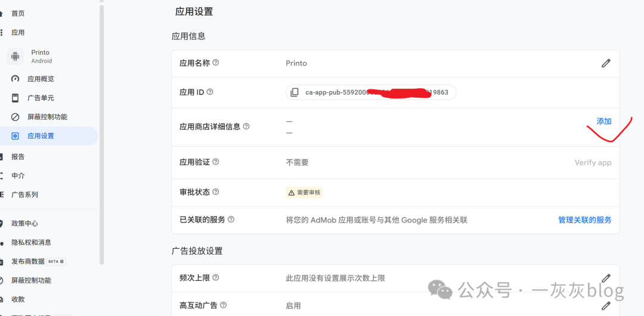Click the Android robot app icon
This screenshot has height=316, width=644.
coord(15,56)
